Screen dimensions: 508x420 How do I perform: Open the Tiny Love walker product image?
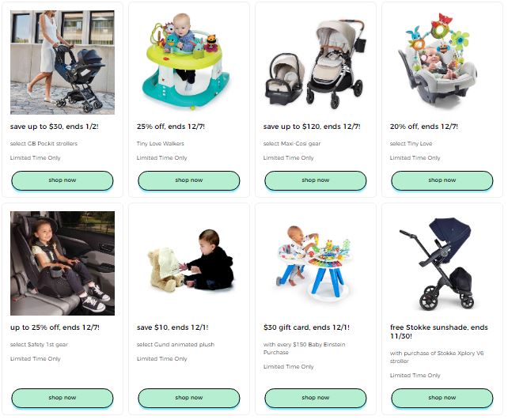click(x=186, y=62)
